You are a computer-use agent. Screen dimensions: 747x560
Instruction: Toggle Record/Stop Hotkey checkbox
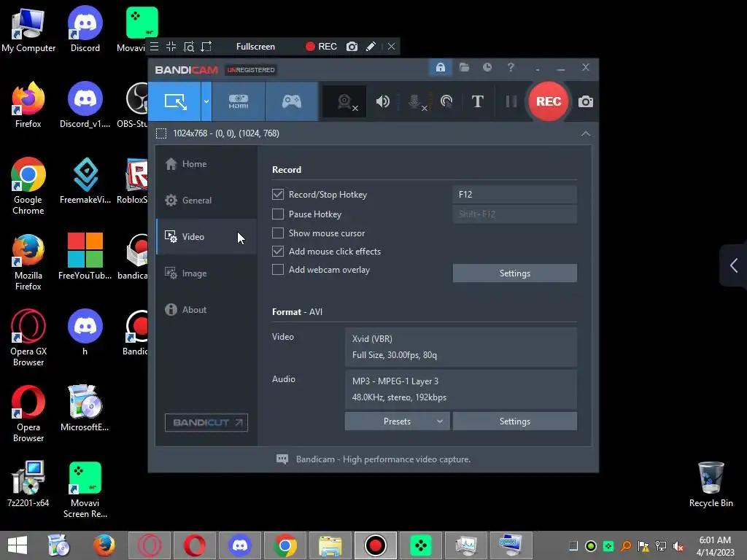[x=278, y=194]
